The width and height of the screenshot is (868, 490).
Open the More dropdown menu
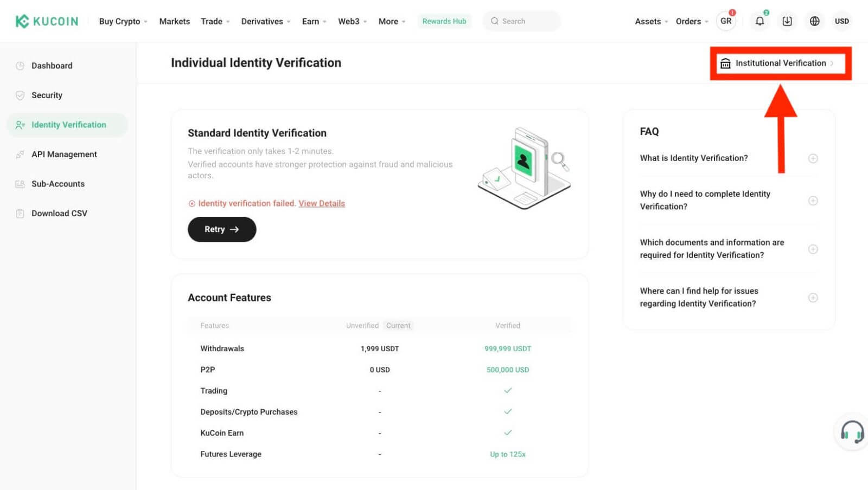click(388, 21)
